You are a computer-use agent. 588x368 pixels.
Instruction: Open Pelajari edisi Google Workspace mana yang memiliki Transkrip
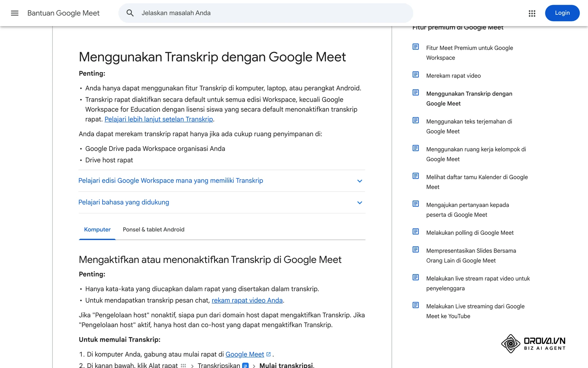pyautogui.click(x=171, y=181)
